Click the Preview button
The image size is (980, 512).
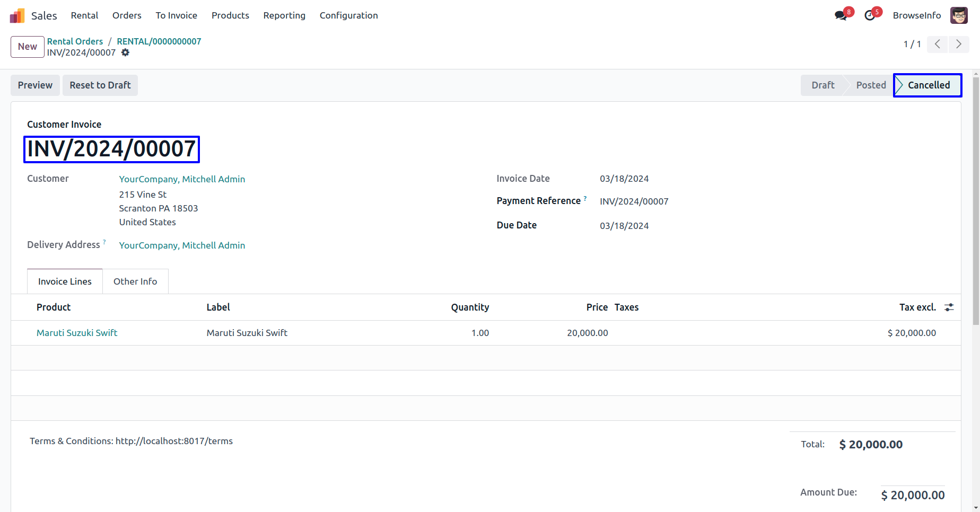tap(35, 85)
